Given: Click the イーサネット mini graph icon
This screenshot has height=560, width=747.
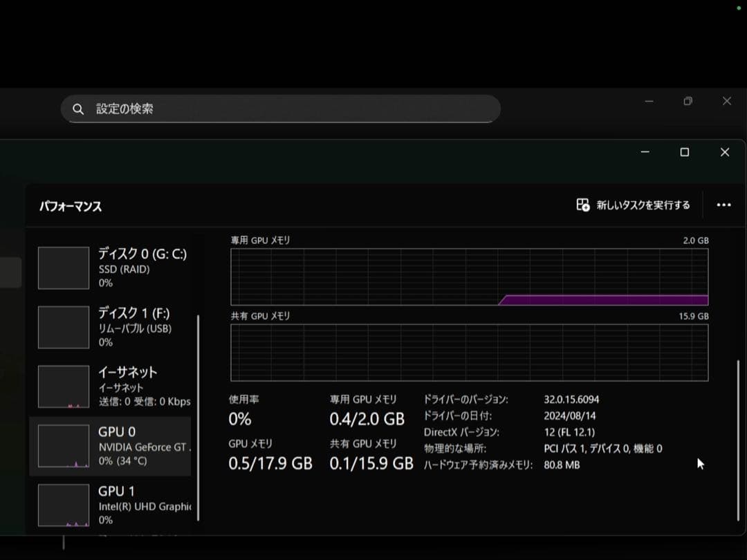Looking at the screenshot, I should click(x=63, y=386).
